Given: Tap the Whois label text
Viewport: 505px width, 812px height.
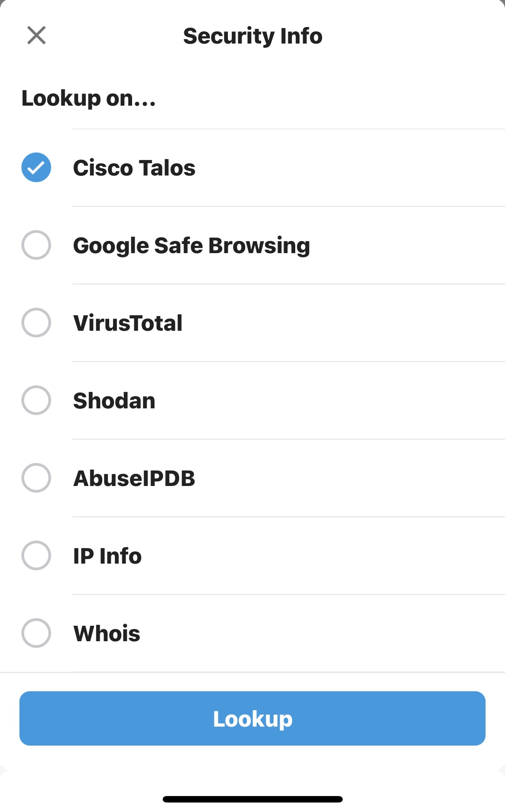Looking at the screenshot, I should pos(107,633).
